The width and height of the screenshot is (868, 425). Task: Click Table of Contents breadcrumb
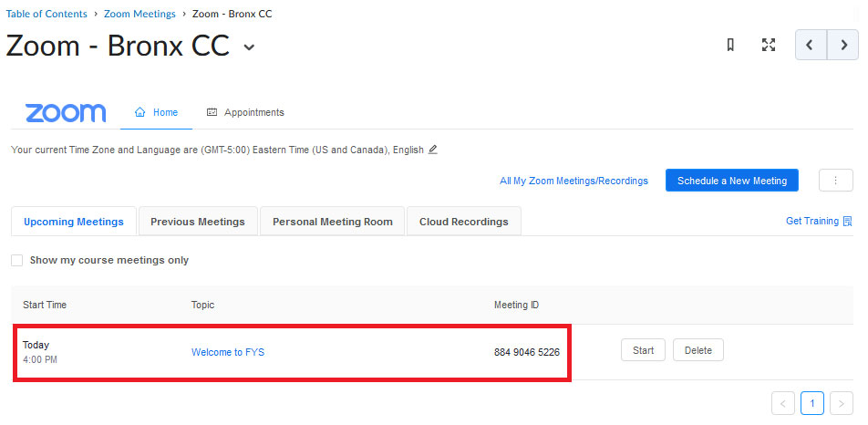[46, 14]
